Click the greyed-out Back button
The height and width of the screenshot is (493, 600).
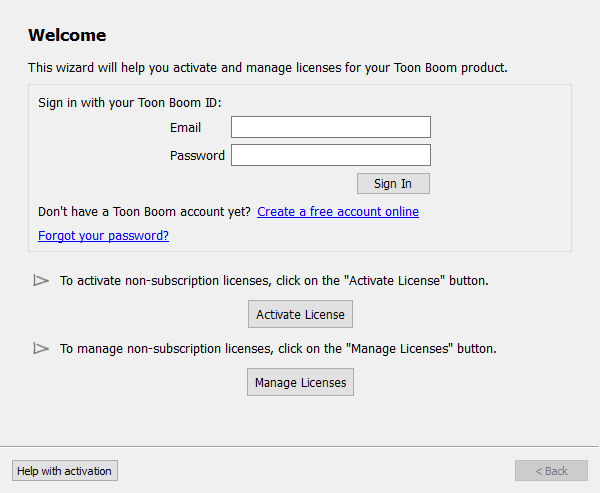coord(551,471)
